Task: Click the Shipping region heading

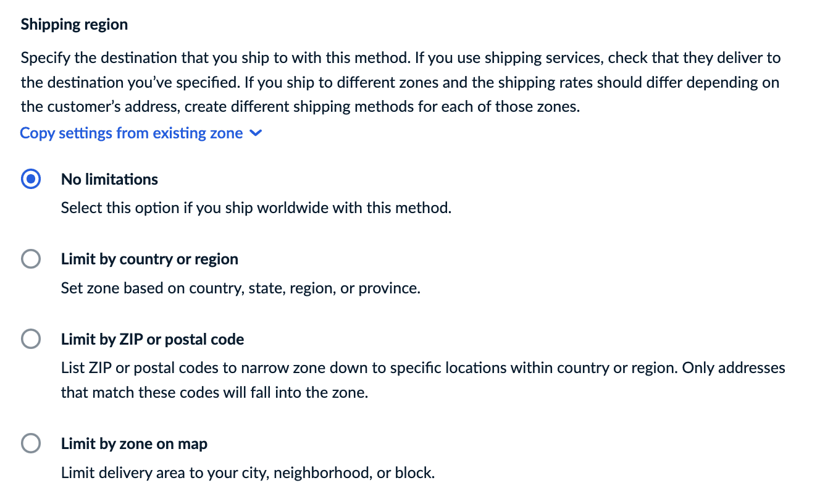Action: click(74, 25)
